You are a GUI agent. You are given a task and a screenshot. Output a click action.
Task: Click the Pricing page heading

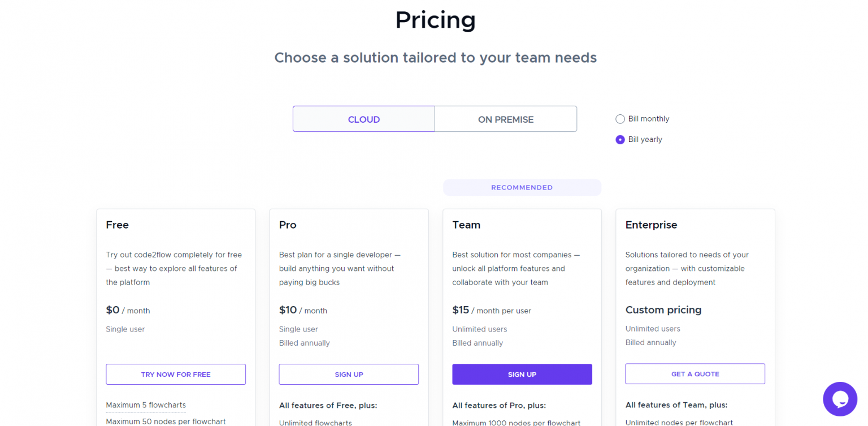[435, 20]
